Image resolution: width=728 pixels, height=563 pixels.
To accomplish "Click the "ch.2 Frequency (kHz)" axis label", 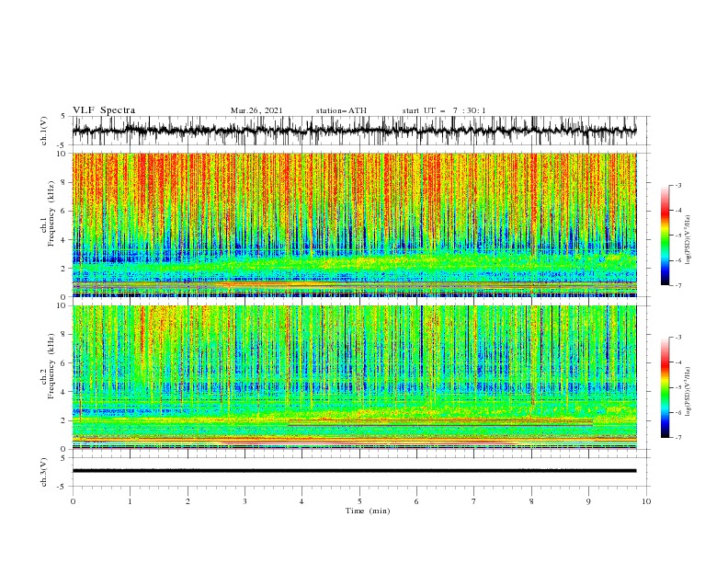I will 48,366.
